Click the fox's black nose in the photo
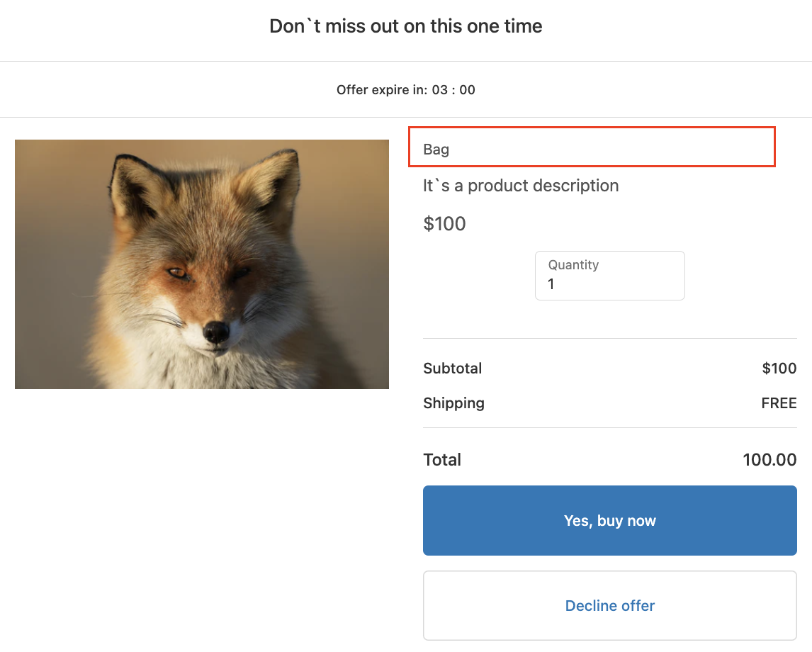Screen dimensions: 812x652 (x=216, y=331)
